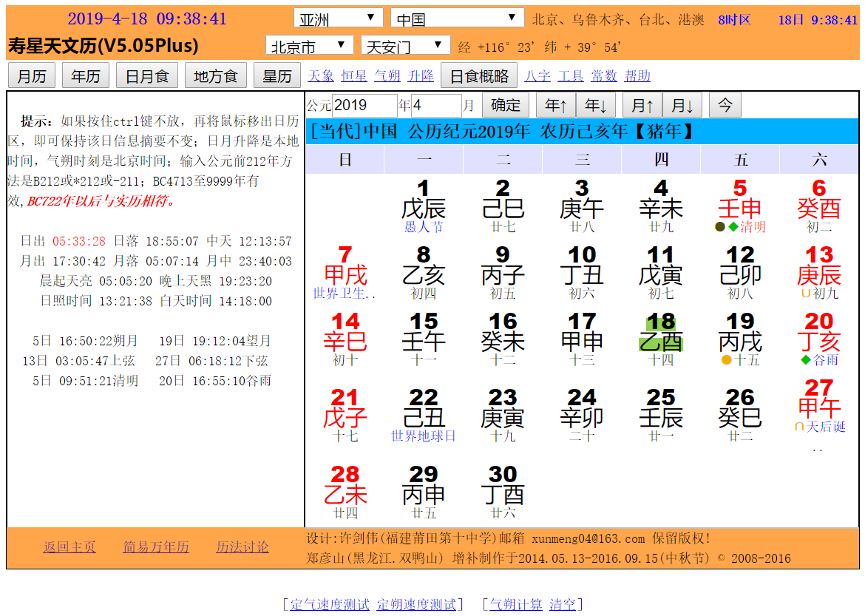Open the 天象 astronomical phenomena link
Viewport: 865px width, 616px height.
321,75
